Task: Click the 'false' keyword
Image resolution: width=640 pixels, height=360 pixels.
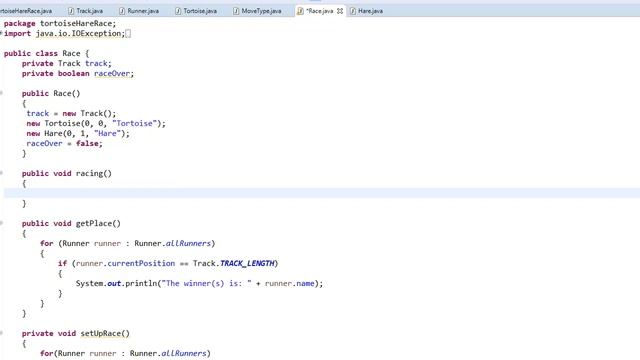Action: (x=87, y=143)
